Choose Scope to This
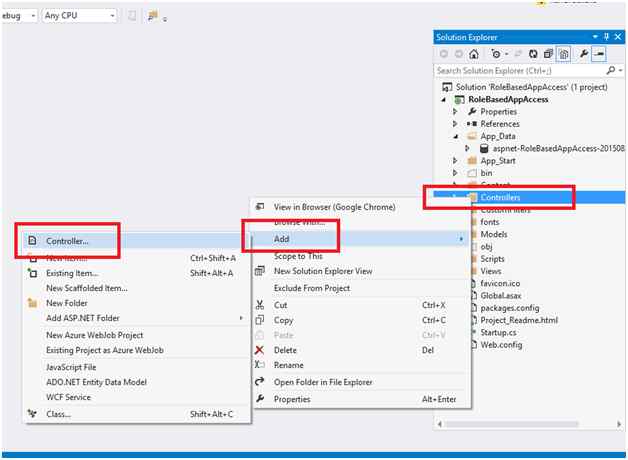 [x=298, y=256]
